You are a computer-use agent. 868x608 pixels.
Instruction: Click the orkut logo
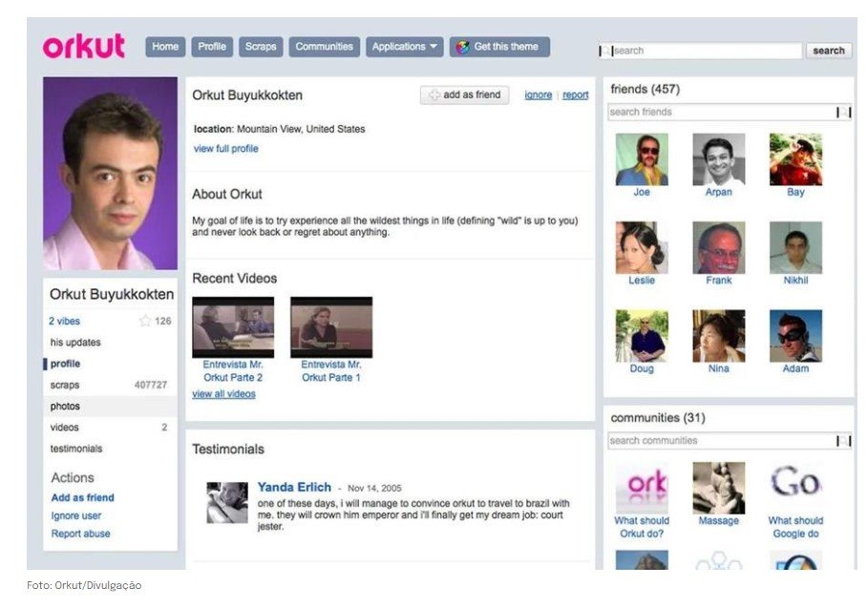click(x=84, y=47)
